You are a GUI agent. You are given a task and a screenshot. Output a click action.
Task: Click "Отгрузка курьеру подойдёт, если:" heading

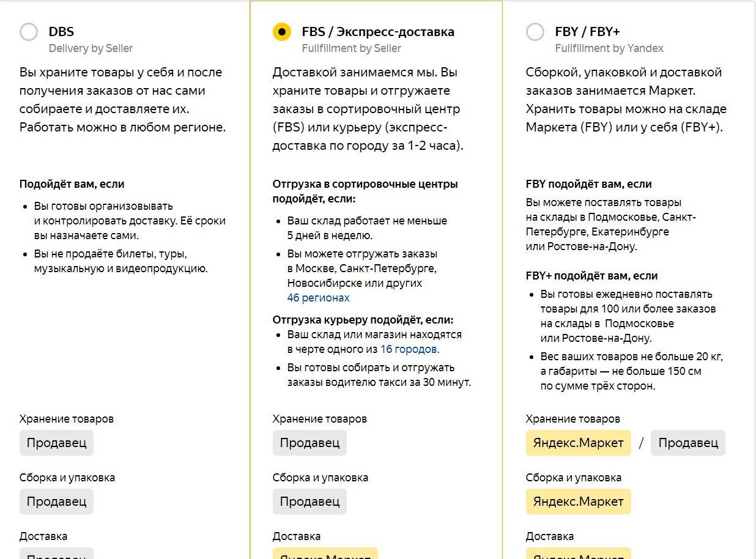[x=363, y=320]
